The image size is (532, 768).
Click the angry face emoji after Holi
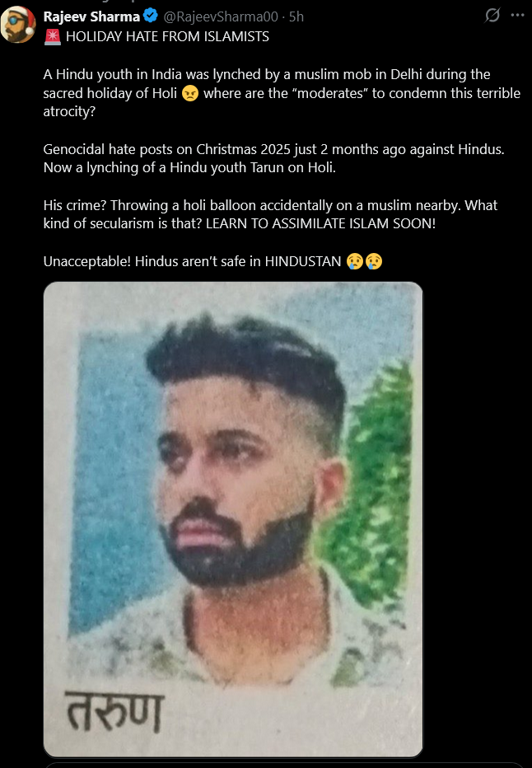pos(190,93)
